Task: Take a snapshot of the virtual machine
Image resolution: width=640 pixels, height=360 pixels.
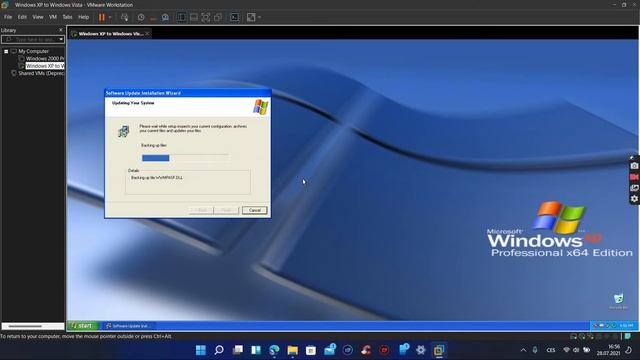Action: click(141, 17)
